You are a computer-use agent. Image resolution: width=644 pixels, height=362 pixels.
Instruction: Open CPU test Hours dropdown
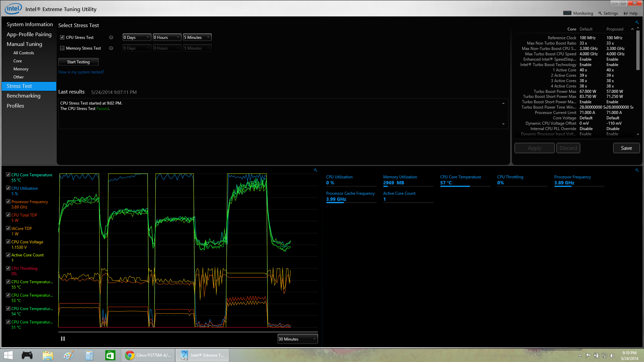click(x=167, y=38)
